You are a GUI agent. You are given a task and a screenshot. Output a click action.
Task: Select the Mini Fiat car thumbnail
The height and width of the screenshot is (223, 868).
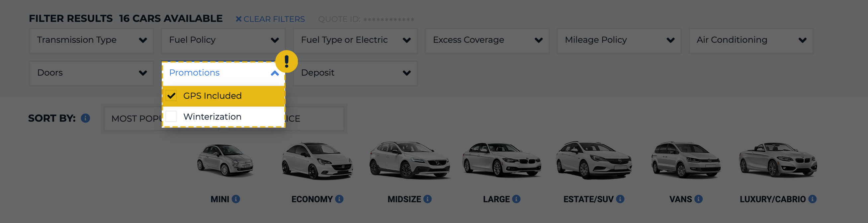[x=225, y=160]
